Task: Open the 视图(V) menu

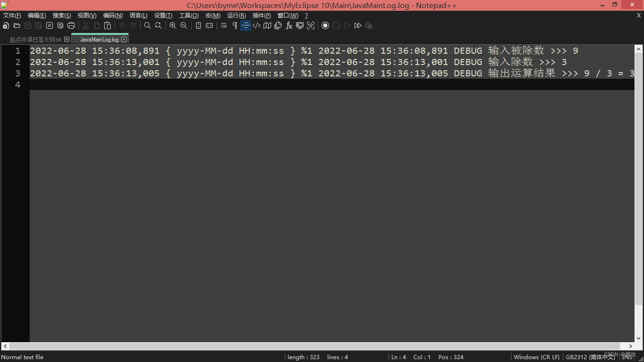Action: [x=87, y=16]
